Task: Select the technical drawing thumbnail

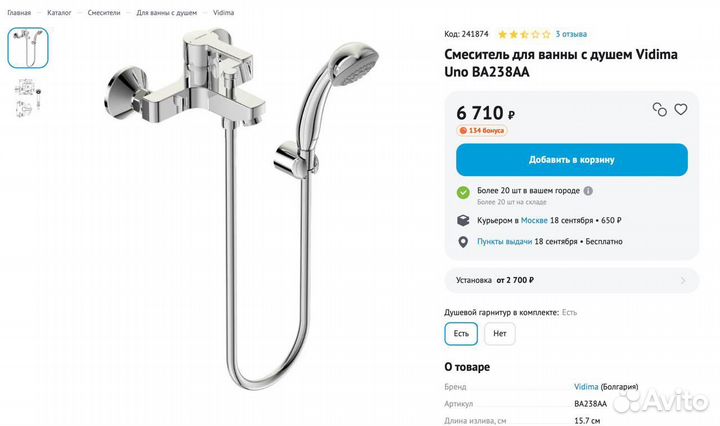Action: pyautogui.click(x=28, y=97)
